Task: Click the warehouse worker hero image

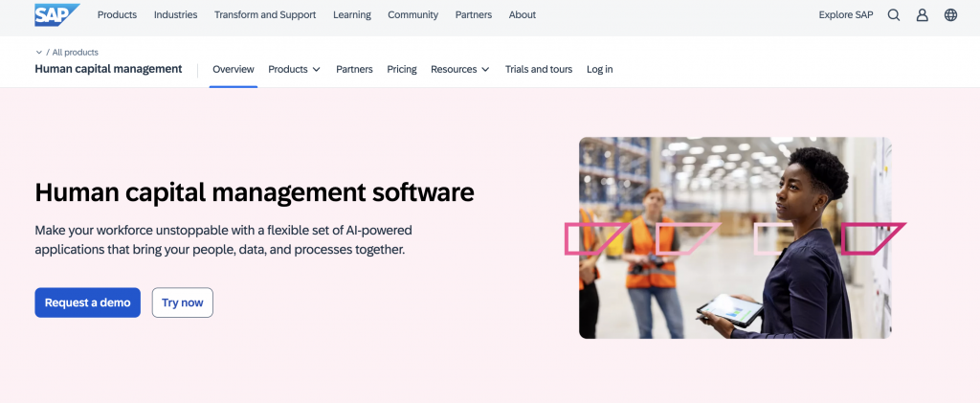Action: [x=734, y=237]
